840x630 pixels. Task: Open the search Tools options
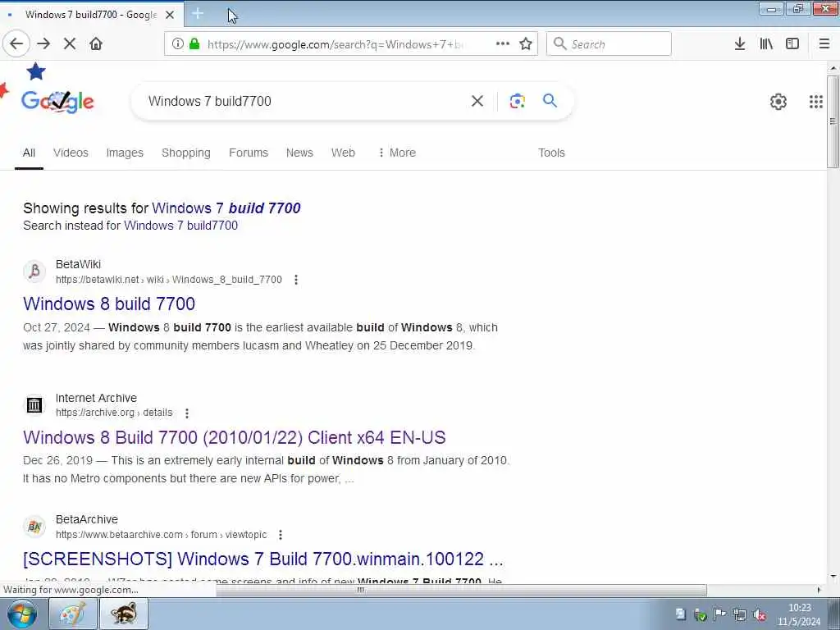coord(551,153)
